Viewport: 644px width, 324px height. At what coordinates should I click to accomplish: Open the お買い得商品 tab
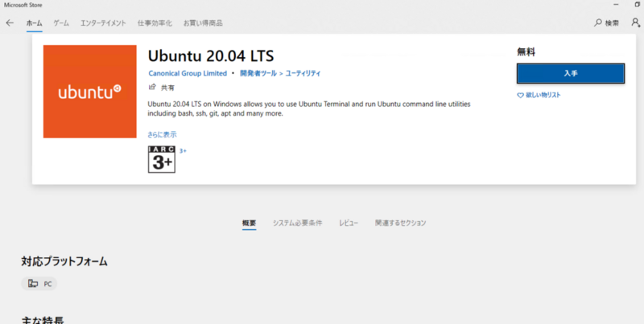203,23
